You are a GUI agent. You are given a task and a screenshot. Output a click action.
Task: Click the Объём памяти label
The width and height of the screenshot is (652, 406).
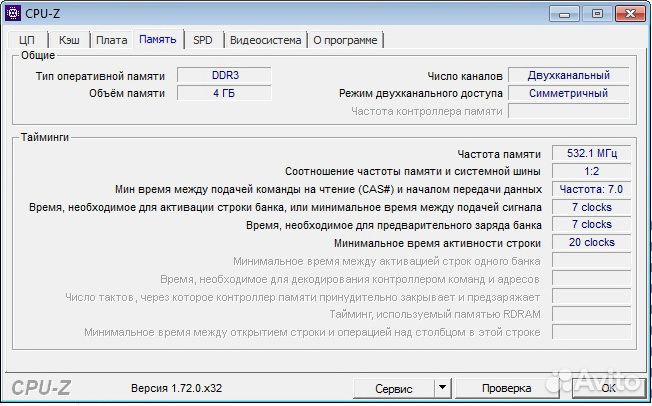coord(127,93)
